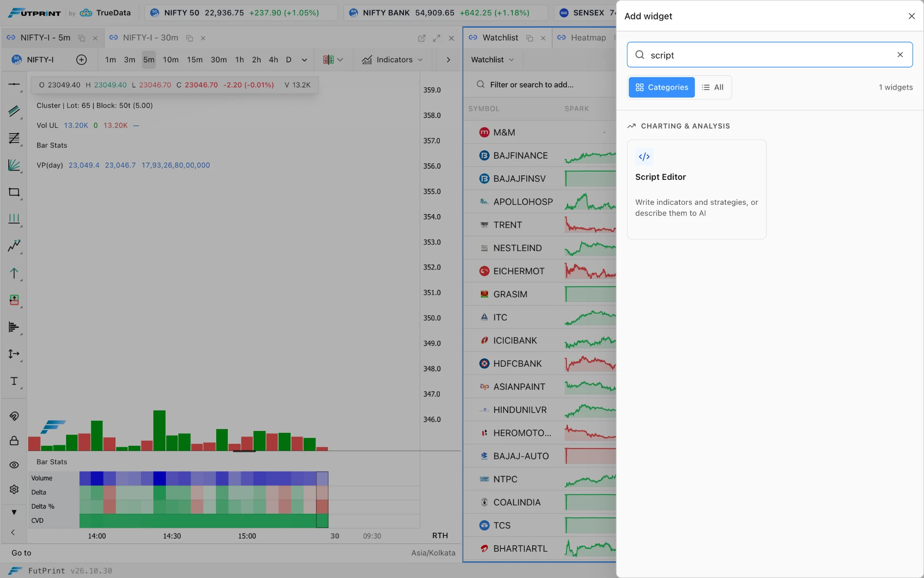Select the 4h timeframe
Image resolution: width=924 pixels, height=578 pixels.
pyautogui.click(x=274, y=60)
